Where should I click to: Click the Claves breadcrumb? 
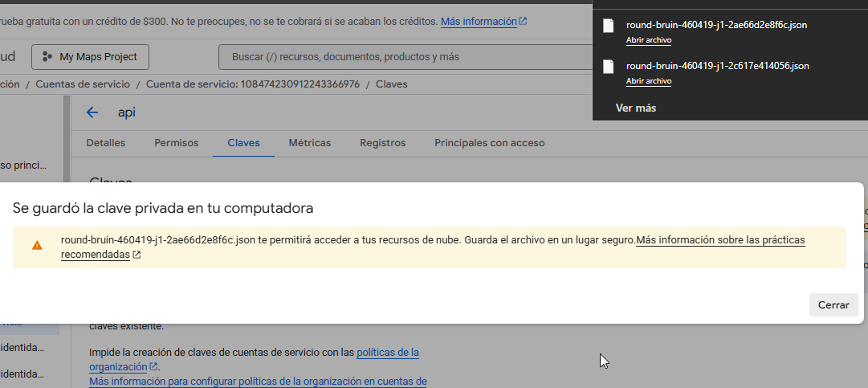click(391, 84)
